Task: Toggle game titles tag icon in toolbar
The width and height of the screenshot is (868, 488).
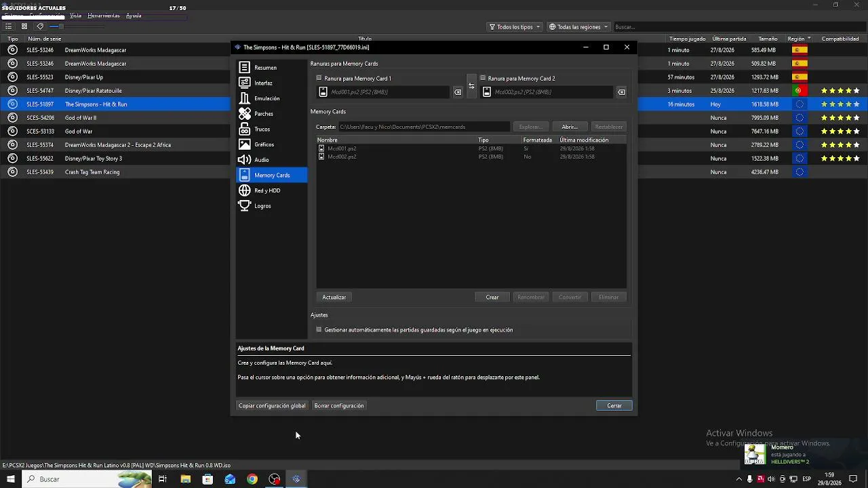Action: tap(40, 26)
